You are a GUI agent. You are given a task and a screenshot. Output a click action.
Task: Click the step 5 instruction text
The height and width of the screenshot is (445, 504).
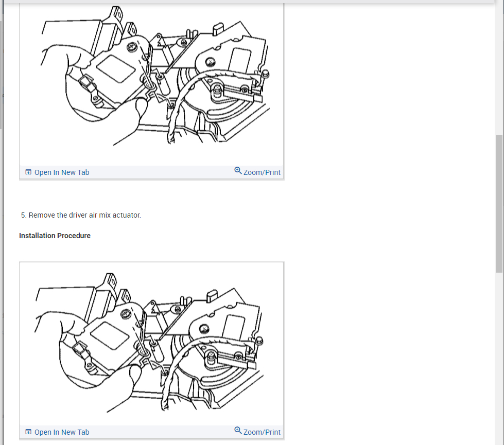tap(81, 215)
